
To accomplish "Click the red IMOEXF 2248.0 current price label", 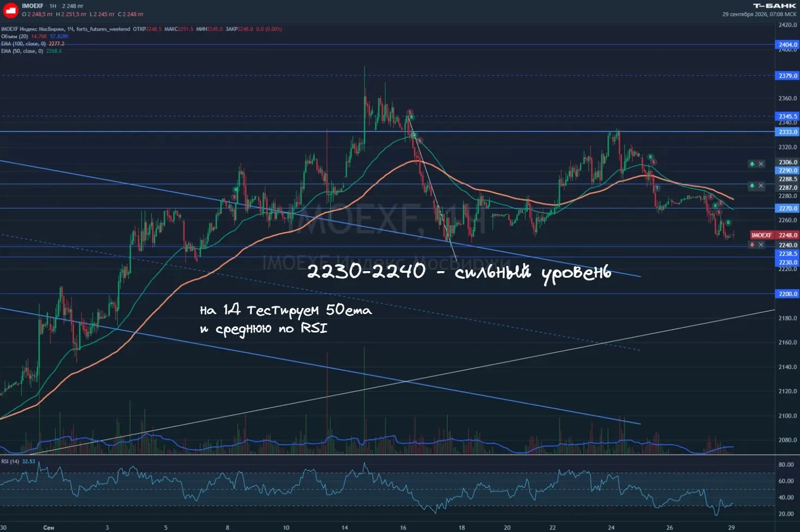I will pyautogui.click(x=774, y=235).
